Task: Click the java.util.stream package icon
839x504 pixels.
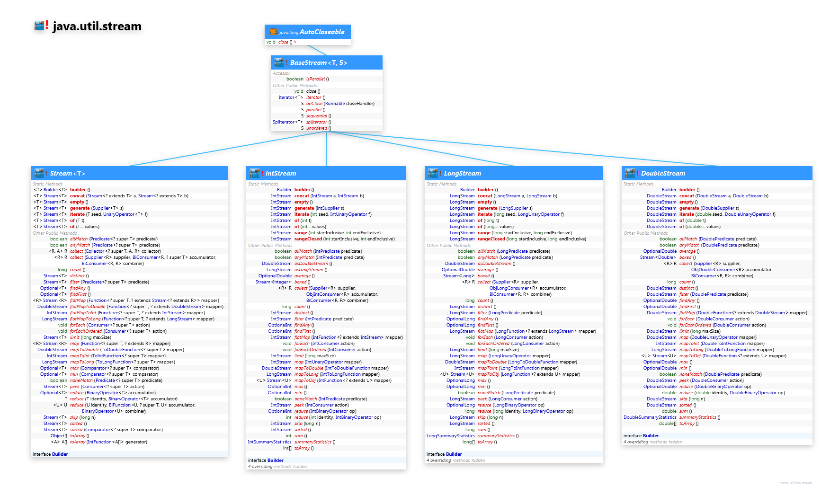Action: [x=39, y=26]
